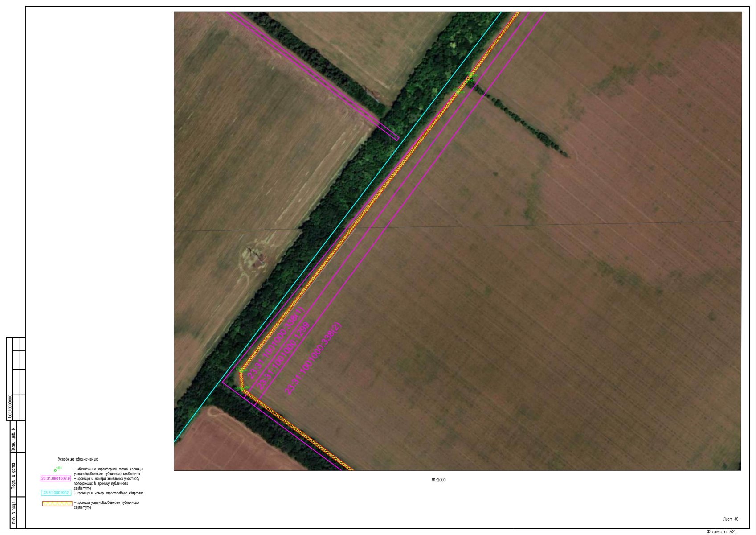The width and height of the screenshot is (756, 535).
Task: Click the Условные обозначения legend heading
Action: coord(78,459)
